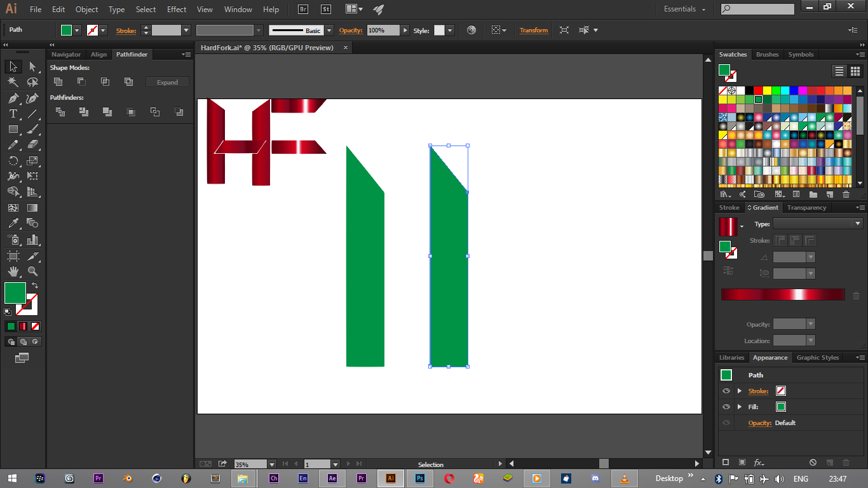Screen dimensions: 868x488
Task: Click the orange Stroke label link
Action: coord(126,30)
